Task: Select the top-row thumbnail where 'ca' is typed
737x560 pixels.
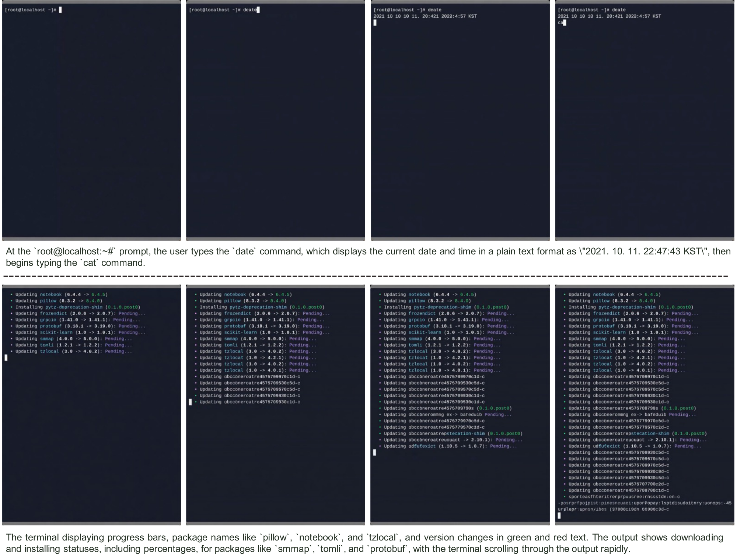Action: point(644,121)
